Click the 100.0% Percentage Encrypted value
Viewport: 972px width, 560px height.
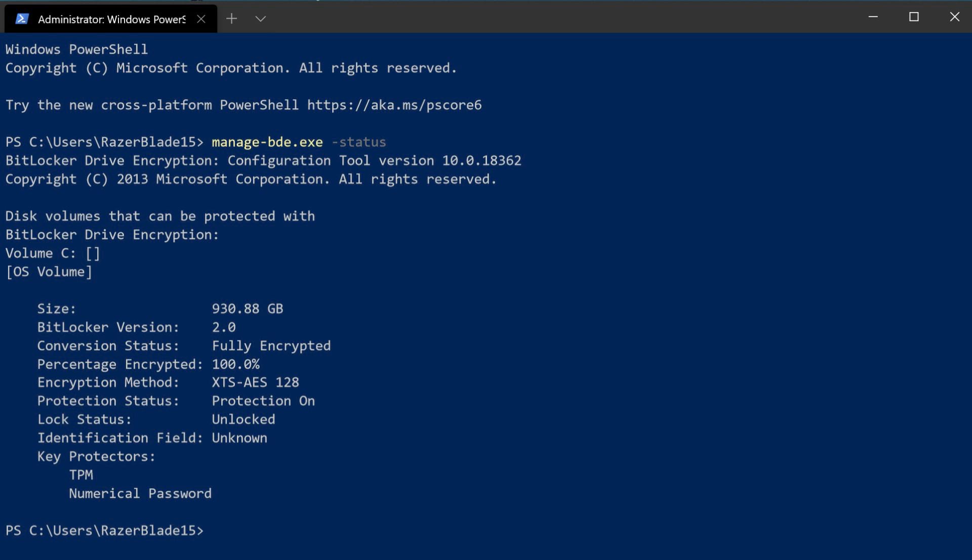pos(236,364)
